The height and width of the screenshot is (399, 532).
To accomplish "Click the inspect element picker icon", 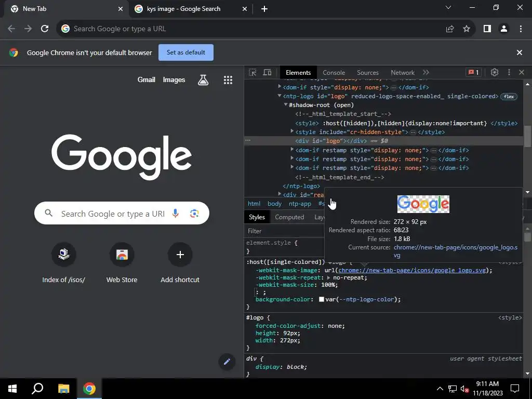I will (x=252, y=72).
